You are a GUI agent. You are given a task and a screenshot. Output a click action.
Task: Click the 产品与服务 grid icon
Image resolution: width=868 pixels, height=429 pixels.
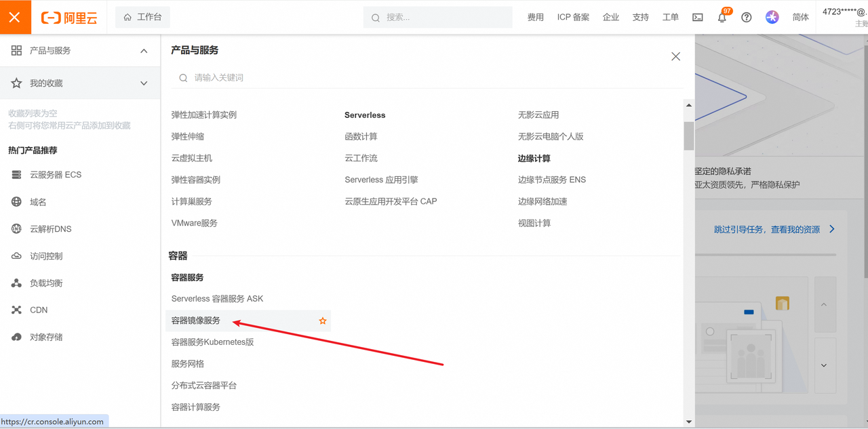tap(16, 51)
